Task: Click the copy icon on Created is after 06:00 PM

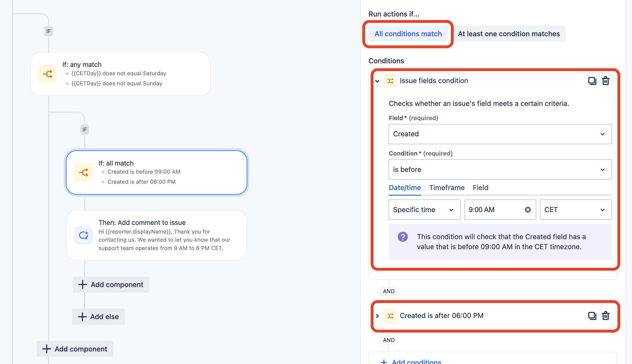Action: click(592, 316)
